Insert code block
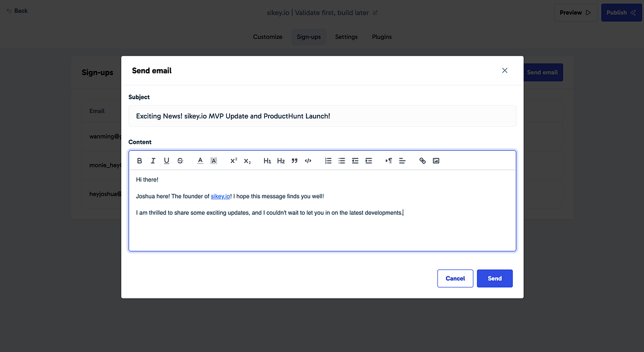 [x=308, y=161]
